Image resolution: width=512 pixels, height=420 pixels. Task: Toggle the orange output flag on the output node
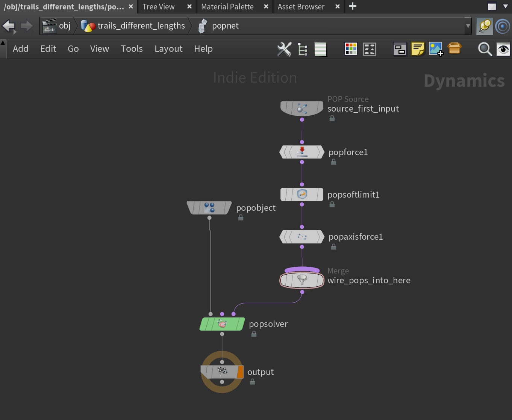[x=240, y=372]
